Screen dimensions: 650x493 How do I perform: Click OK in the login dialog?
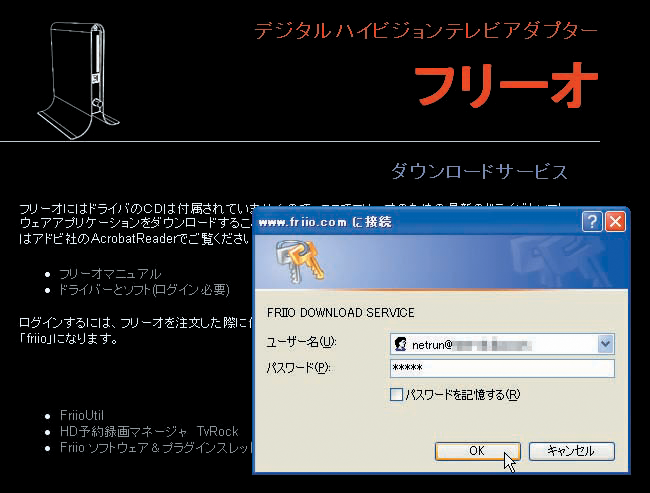[478, 451]
